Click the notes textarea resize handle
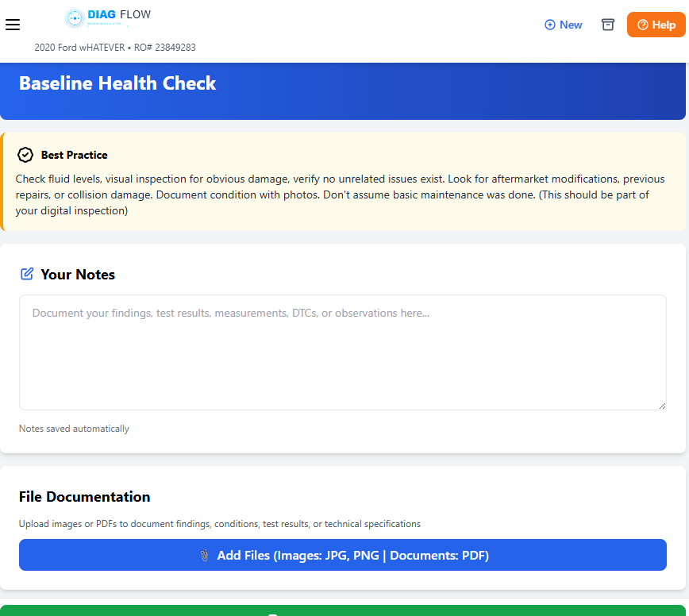The image size is (689, 616). [662, 406]
